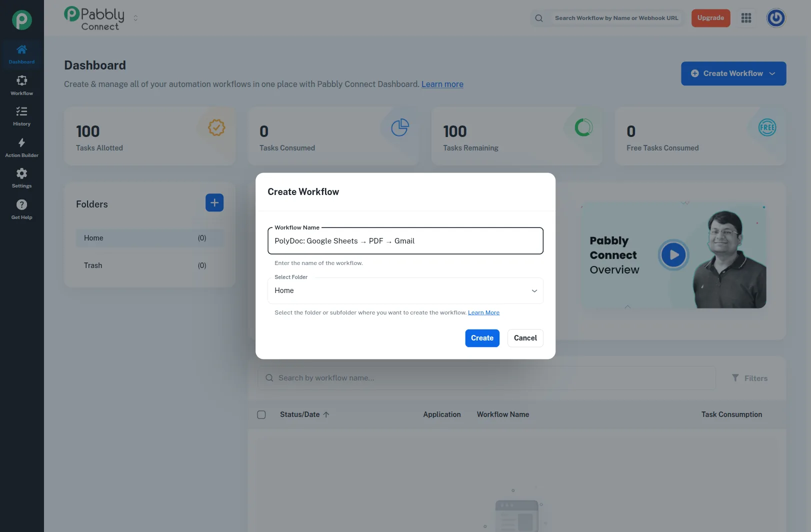
Task: Open the Workflow section in sidebar
Action: pyautogui.click(x=21, y=85)
